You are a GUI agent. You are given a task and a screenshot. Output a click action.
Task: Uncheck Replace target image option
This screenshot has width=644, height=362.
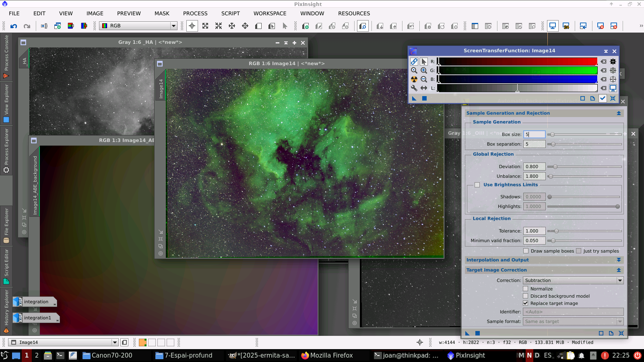coord(525,303)
